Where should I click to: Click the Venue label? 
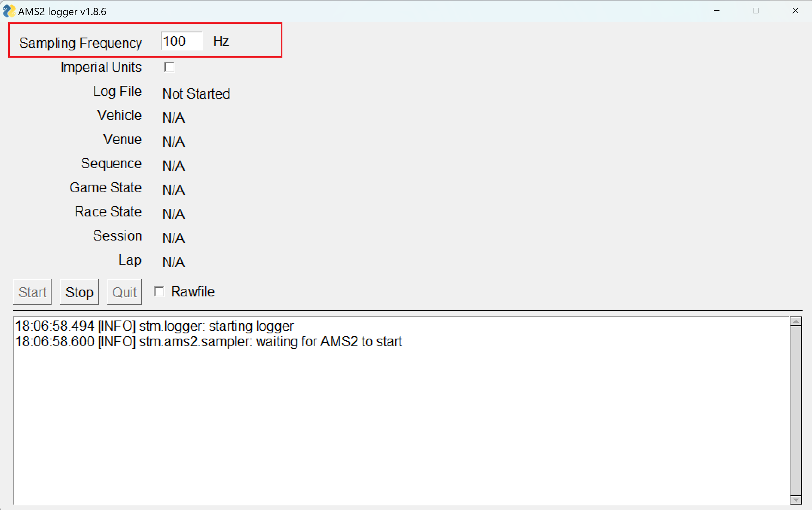(x=122, y=139)
